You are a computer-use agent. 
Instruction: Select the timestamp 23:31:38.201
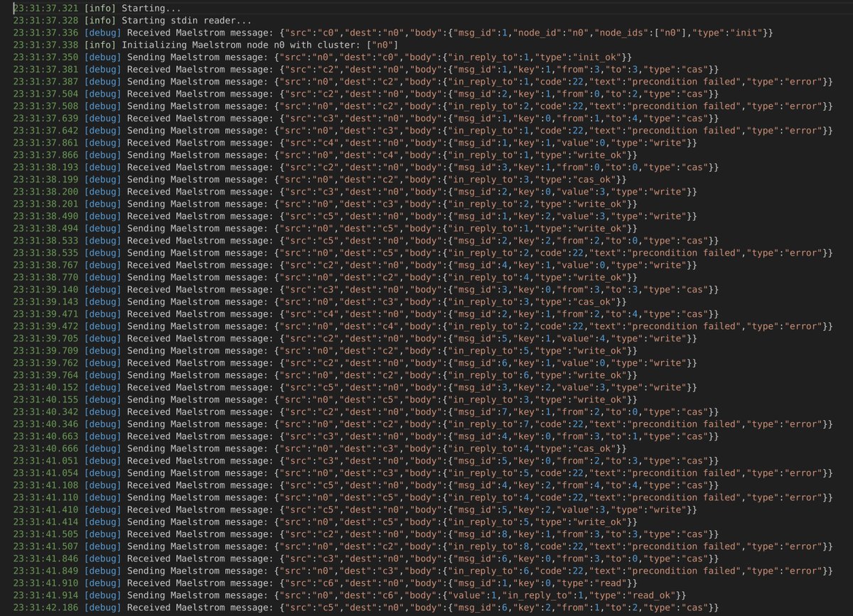click(46, 204)
